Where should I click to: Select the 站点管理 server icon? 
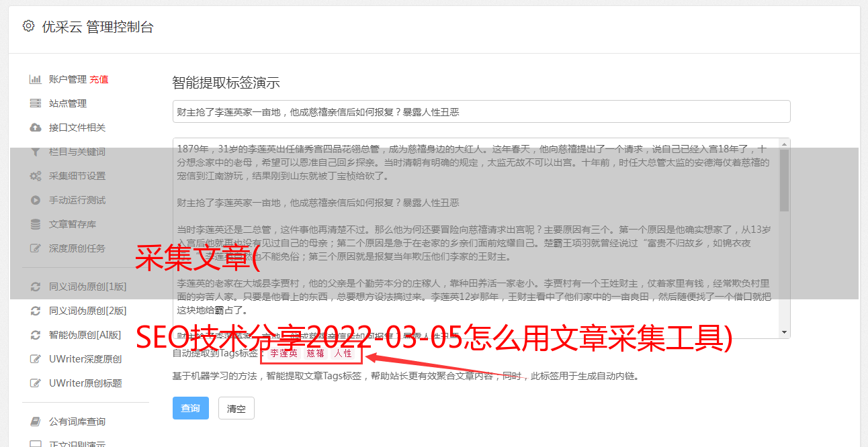[x=36, y=103]
